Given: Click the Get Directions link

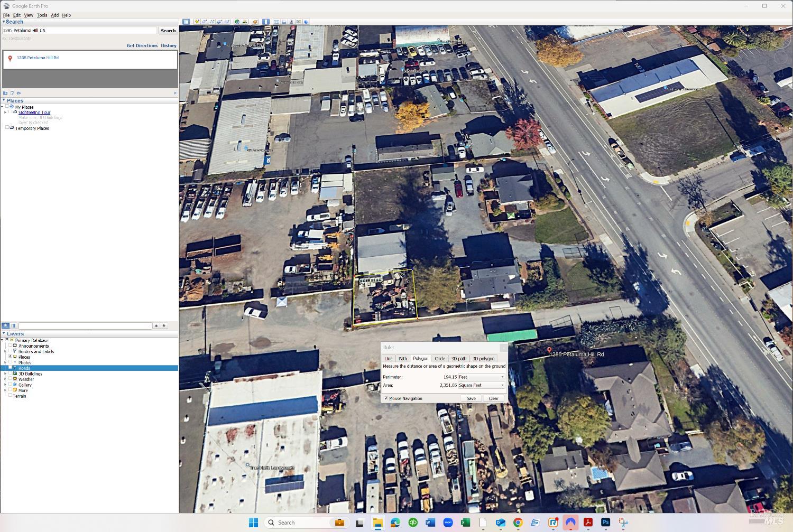Looking at the screenshot, I should tap(142, 45).
